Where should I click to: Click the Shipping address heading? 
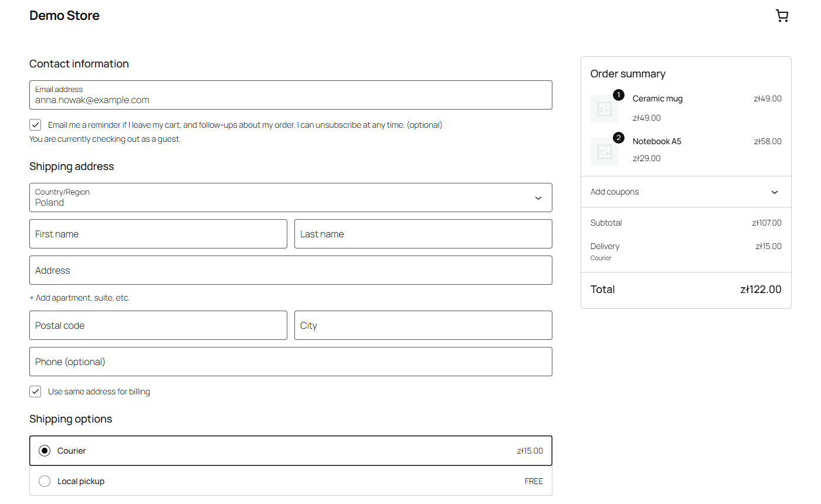(x=72, y=166)
